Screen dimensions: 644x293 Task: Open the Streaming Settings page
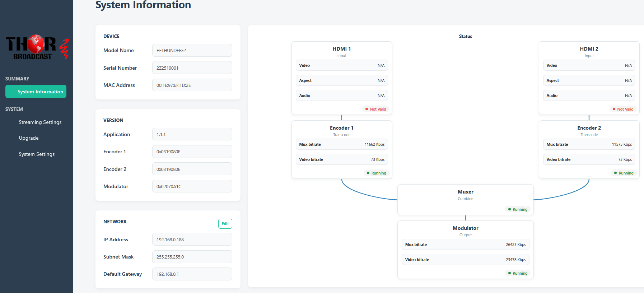[40, 122]
